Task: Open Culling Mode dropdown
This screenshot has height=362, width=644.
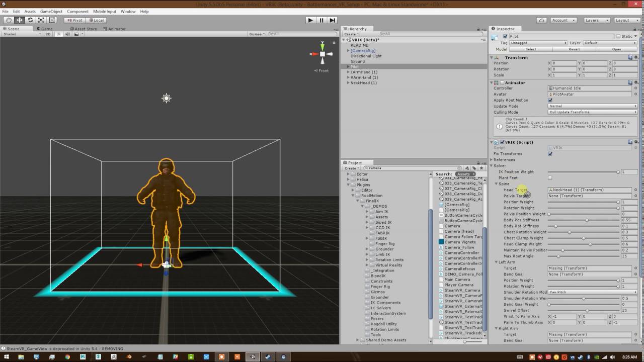Action: (x=593, y=112)
